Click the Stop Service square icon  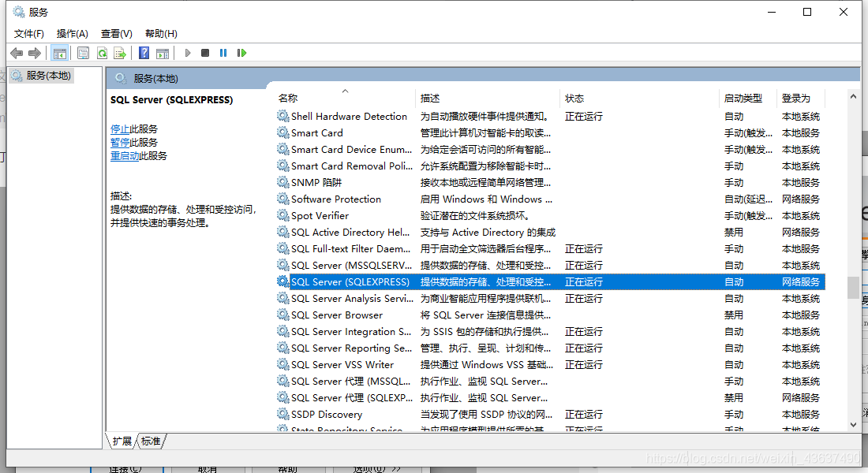(205, 53)
